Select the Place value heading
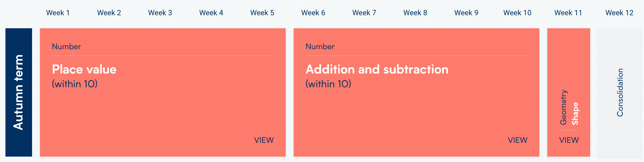The image size is (644, 162). point(84,70)
